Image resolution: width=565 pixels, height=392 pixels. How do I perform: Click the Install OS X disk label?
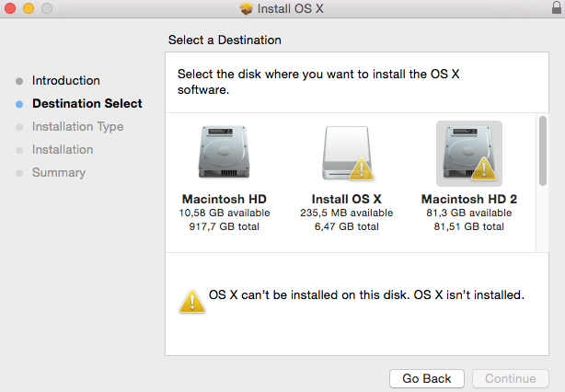click(346, 199)
